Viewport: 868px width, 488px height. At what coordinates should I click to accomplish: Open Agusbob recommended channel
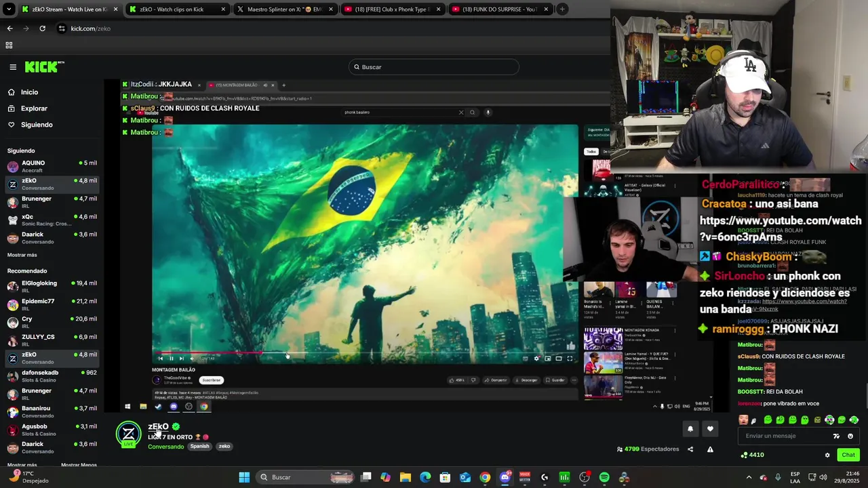click(52, 429)
